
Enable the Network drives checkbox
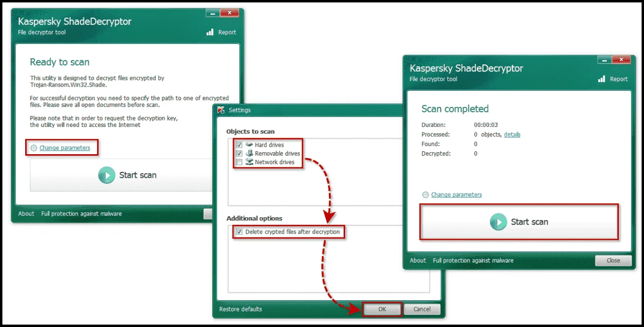(239, 162)
